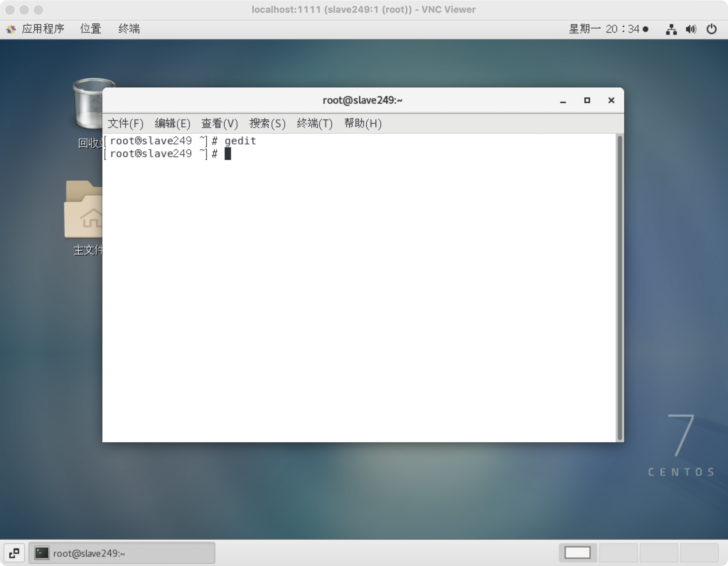Image resolution: width=728 pixels, height=566 pixels.
Task: Click the network connection status icon
Action: [x=671, y=29]
